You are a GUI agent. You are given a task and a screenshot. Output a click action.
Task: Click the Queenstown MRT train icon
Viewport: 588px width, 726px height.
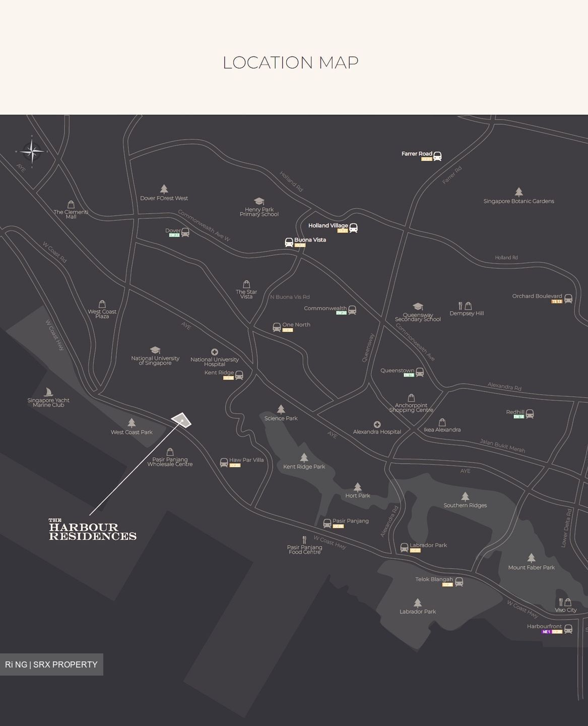pyautogui.click(x=420, y=372)
